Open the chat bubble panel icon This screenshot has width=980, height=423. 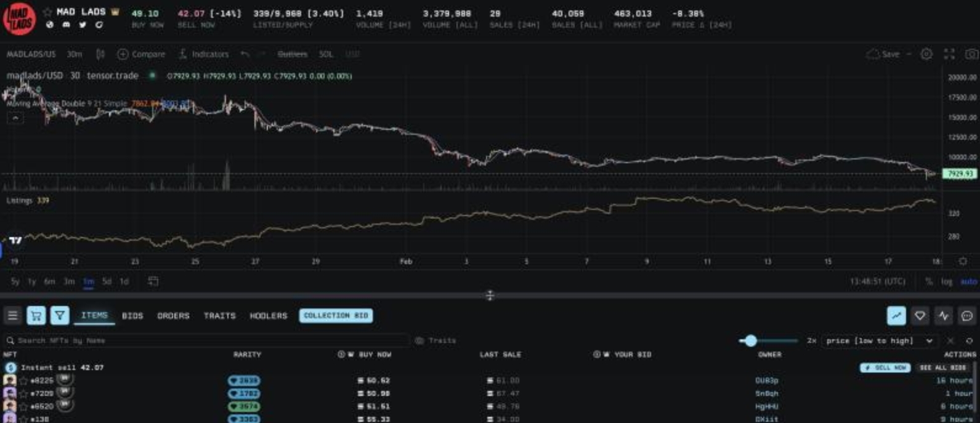967,316
